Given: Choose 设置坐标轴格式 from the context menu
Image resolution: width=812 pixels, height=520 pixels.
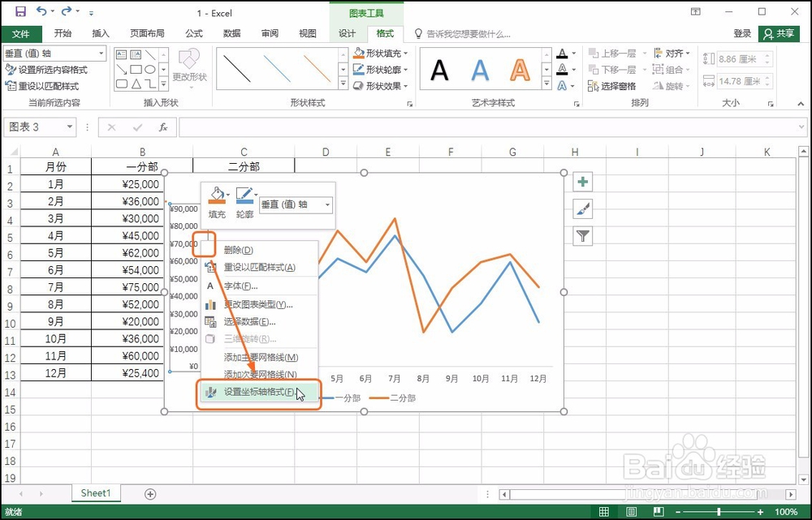Looking at the screenshot, I should pos(258,393).
